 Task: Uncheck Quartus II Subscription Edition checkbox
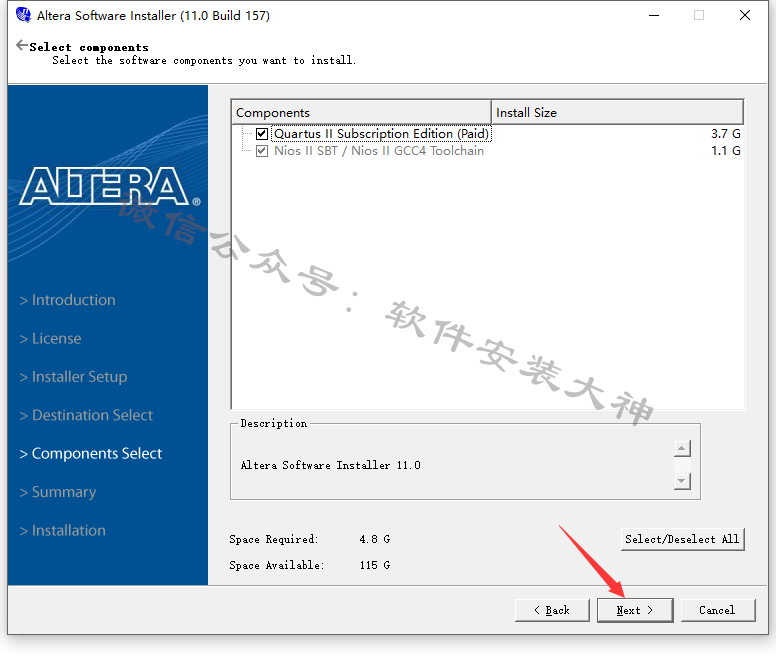(x=262, y=134)
